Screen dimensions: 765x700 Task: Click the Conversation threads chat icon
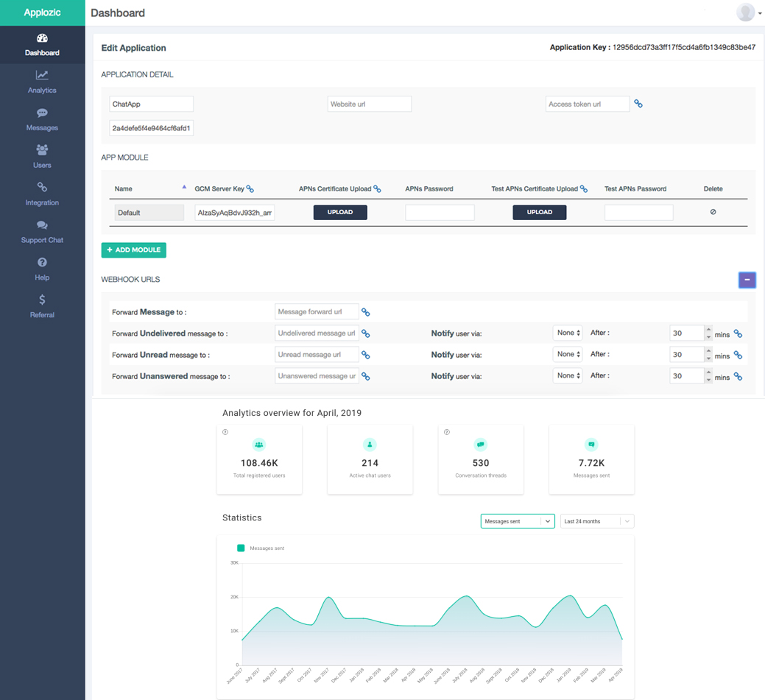click(481, 445)
